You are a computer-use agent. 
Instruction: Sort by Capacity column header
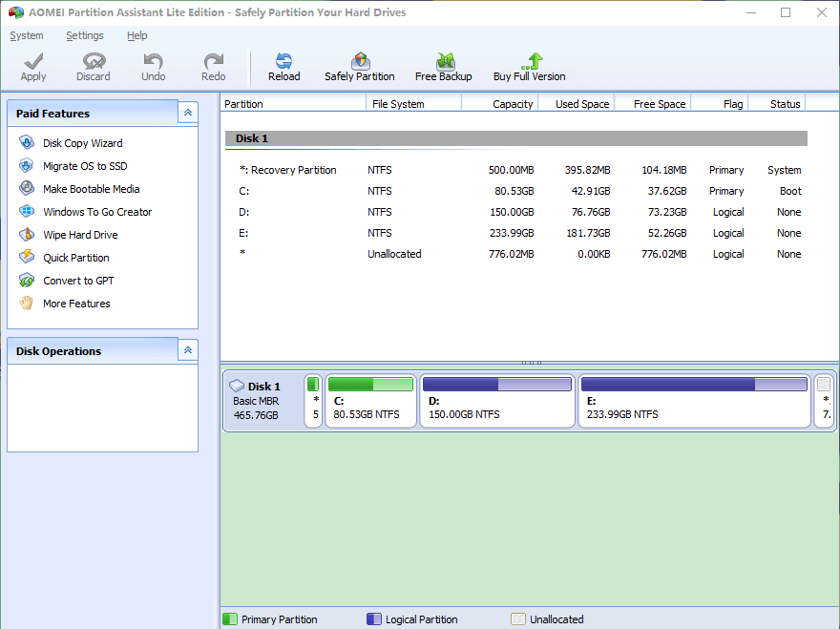tap(500, 104)
